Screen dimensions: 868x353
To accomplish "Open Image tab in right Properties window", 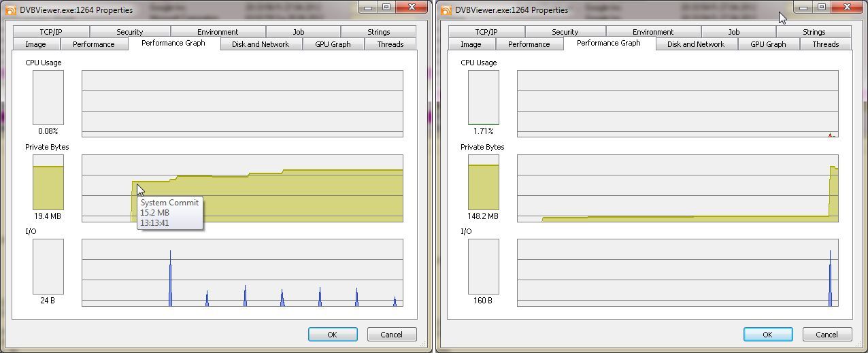I will tap(471, 44).
